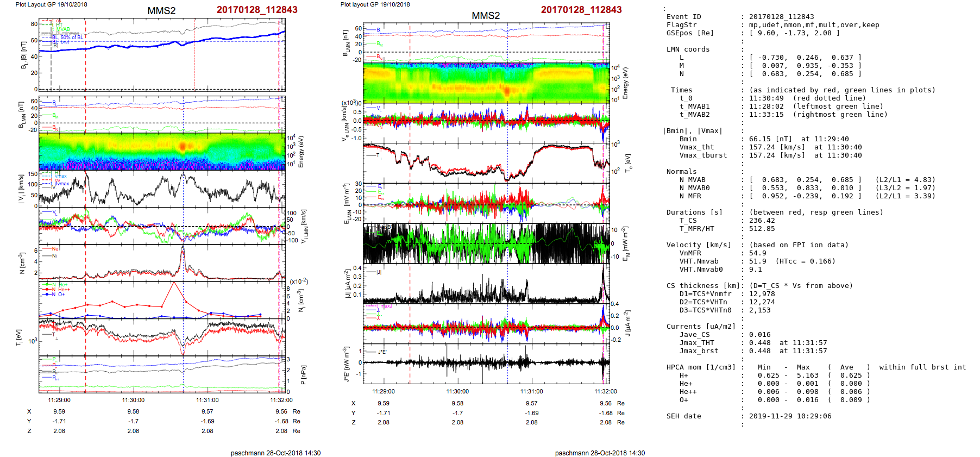The width and height of the screenshot is (980, 457).
Task: Click the "(x10-2)" scale label beside ion densities
Action: click(299, 281)
